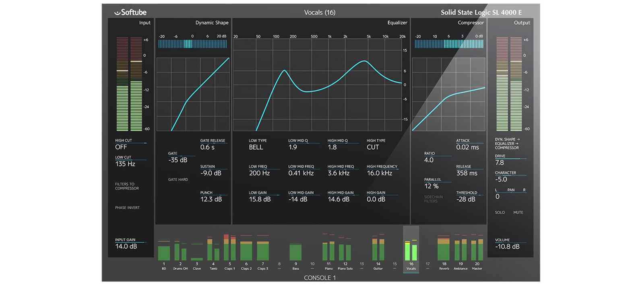
Task: Click the Dynamic Shape curve graph
Action: point(193,94)
